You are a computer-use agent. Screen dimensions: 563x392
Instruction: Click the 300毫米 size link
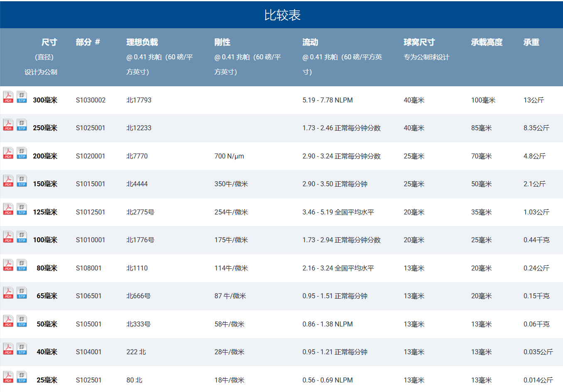[45, 100]
